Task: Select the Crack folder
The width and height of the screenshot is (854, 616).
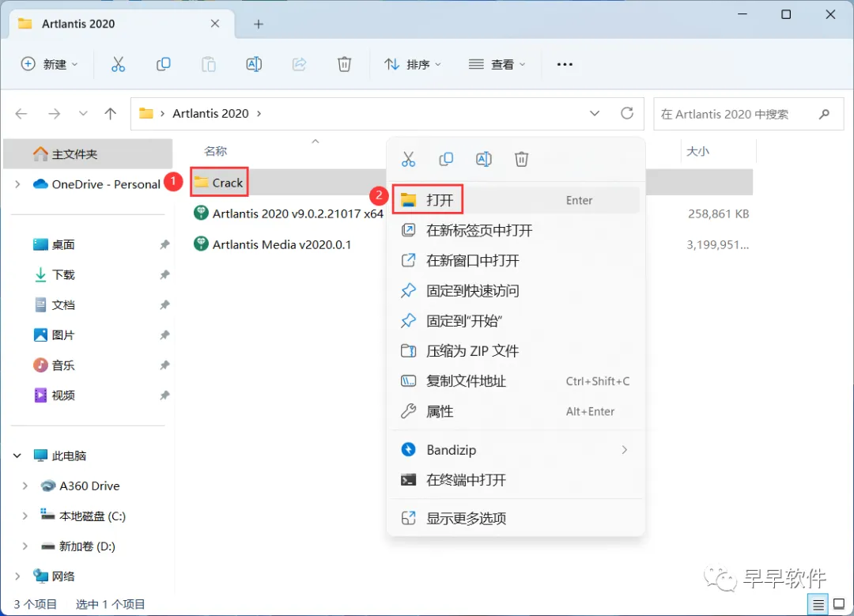Action: pyautogui.click(x=220, y=183)
